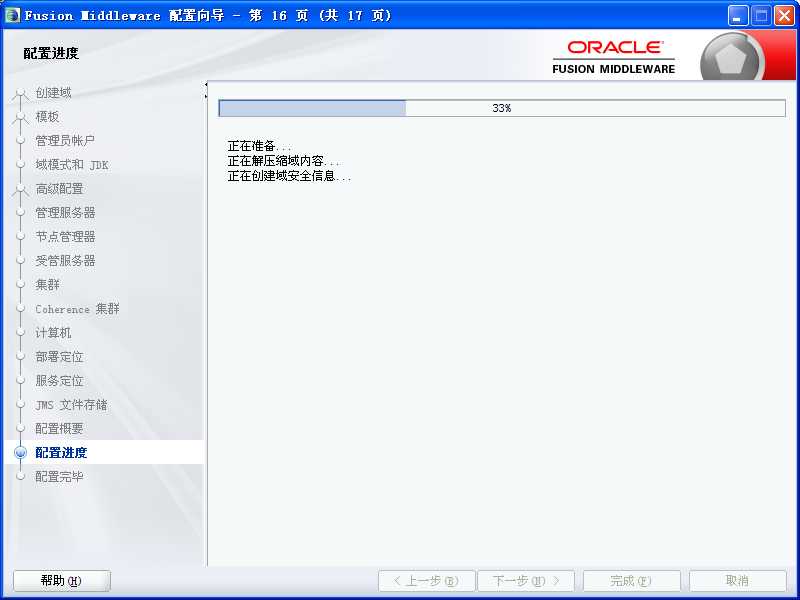
Task: Select the 节点管理器 step
Action: tap(65, 237)
